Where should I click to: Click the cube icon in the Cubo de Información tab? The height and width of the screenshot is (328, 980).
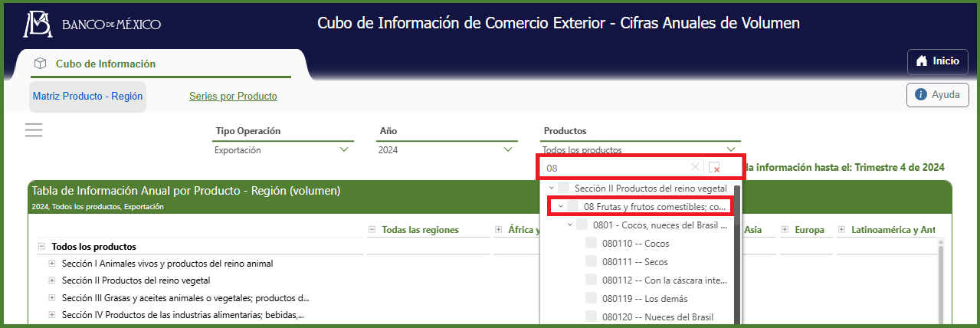(x=41, y=64)
